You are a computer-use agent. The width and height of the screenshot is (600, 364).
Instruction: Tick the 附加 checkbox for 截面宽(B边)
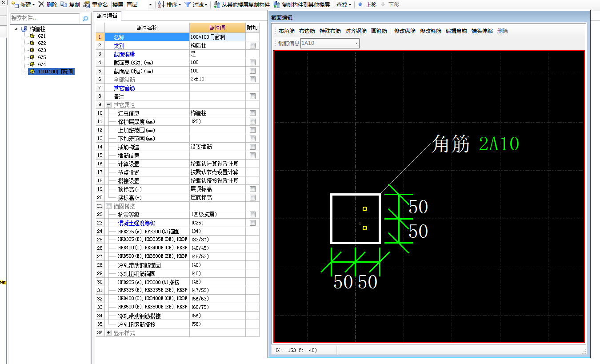click(252, 63)
